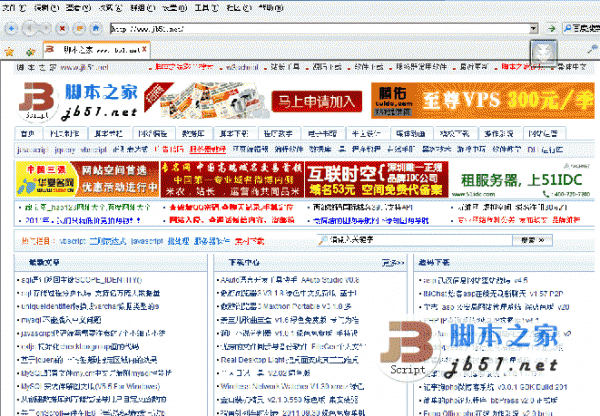Open the 互联时空 域名53元 banner ad
The image size is (600, 416).
(377, 179)
